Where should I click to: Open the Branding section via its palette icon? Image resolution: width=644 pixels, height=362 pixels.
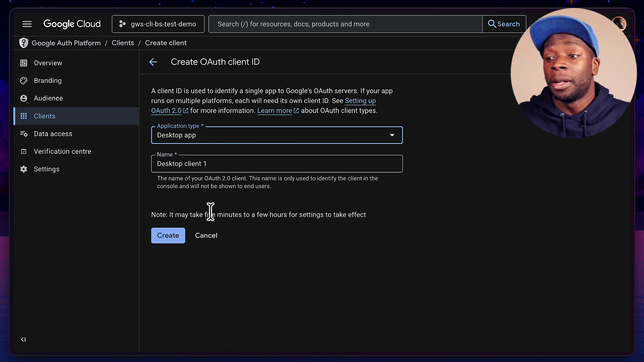coord(23,80)
